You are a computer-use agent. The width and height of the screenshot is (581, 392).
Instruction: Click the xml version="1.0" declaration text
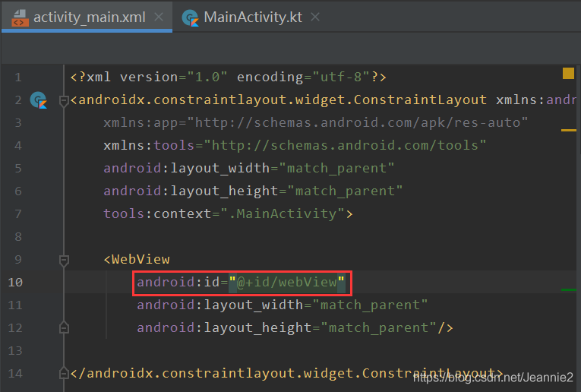pyautogui.click(x=156, y=77)
